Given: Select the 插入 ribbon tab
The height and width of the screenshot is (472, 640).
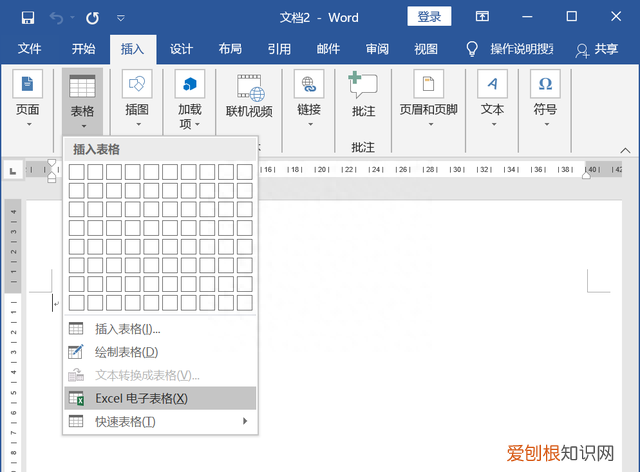Looking at the screenshot, I should pos(133,49).
